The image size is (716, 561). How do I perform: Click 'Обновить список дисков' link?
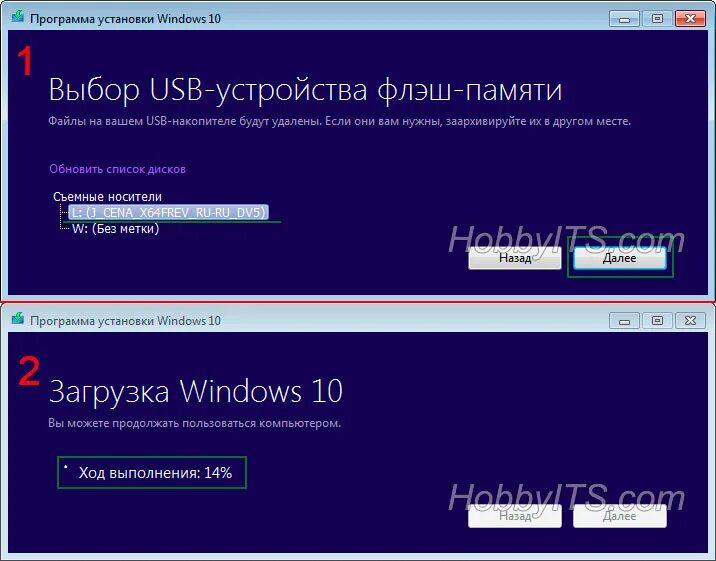coord(117,169)
